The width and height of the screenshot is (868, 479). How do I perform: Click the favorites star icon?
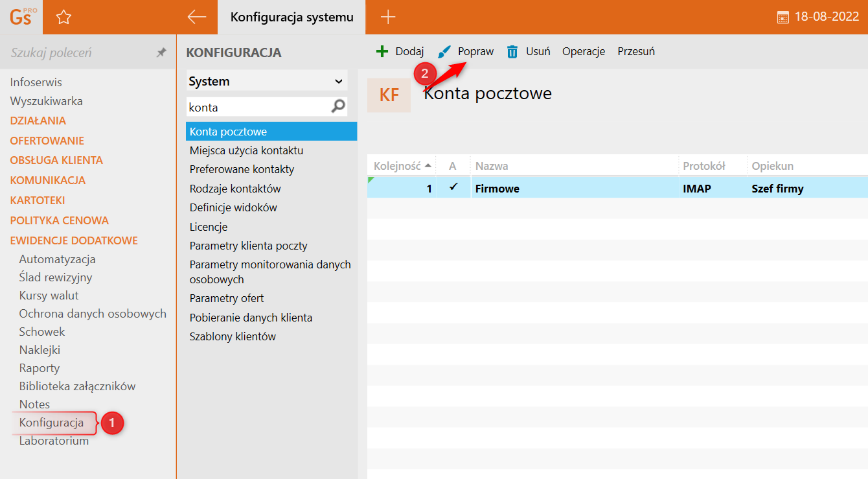pos(63,18)
